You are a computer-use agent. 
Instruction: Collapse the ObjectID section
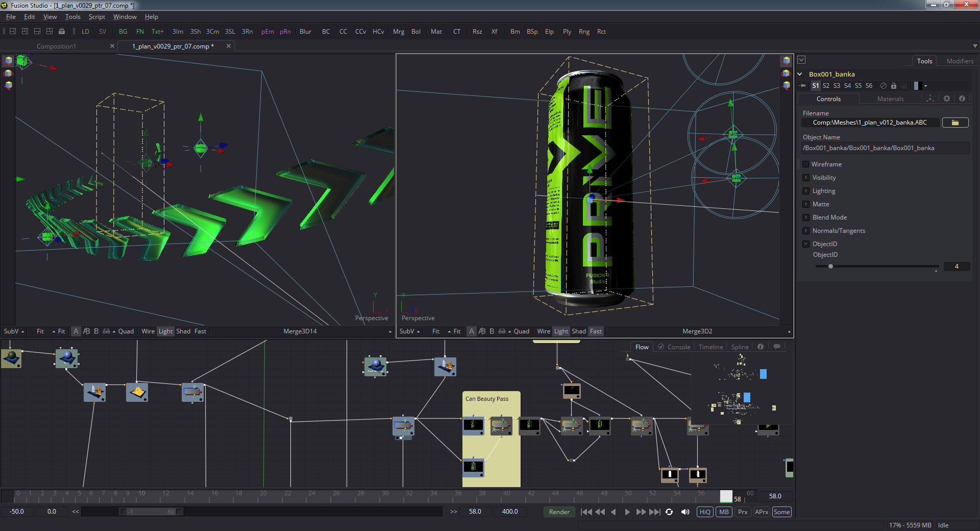(806, 244)
